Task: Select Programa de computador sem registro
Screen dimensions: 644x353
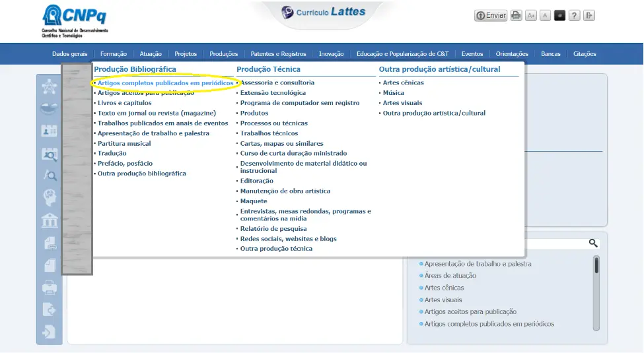Action: pyautogui.click(x=300, y=103)
